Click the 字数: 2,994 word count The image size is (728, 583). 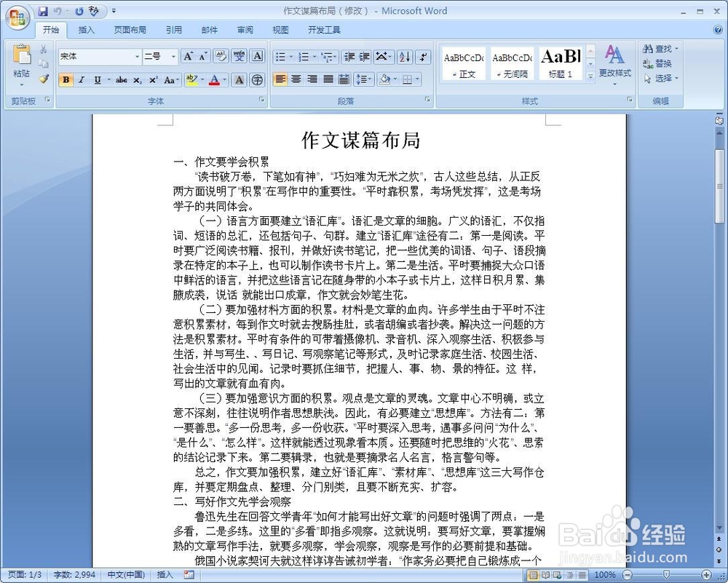pyautogui.click(x=74, y=575)
